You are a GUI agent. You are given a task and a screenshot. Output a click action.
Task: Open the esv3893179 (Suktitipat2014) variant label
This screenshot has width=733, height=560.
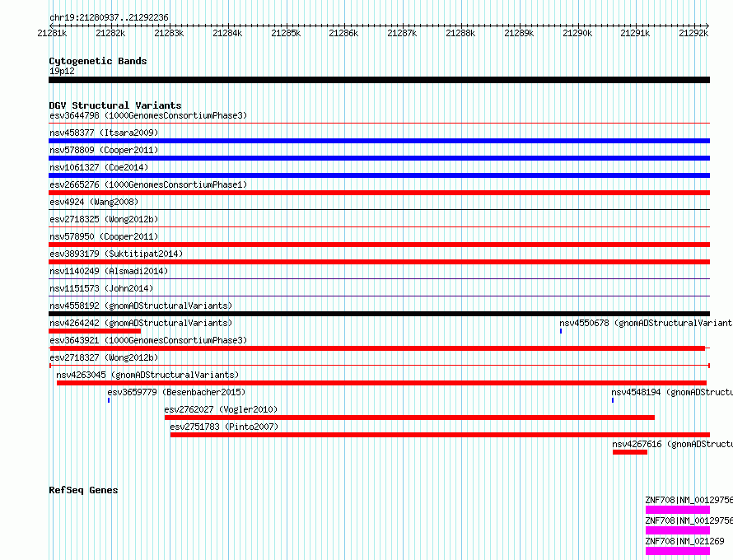(116, 254)
